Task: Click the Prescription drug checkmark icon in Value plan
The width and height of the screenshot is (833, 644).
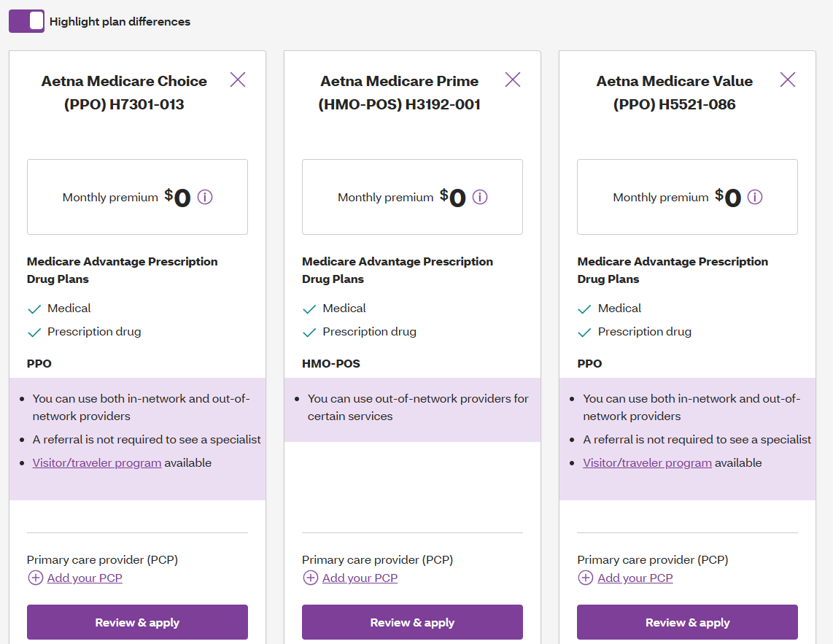Action: point(584,333)
